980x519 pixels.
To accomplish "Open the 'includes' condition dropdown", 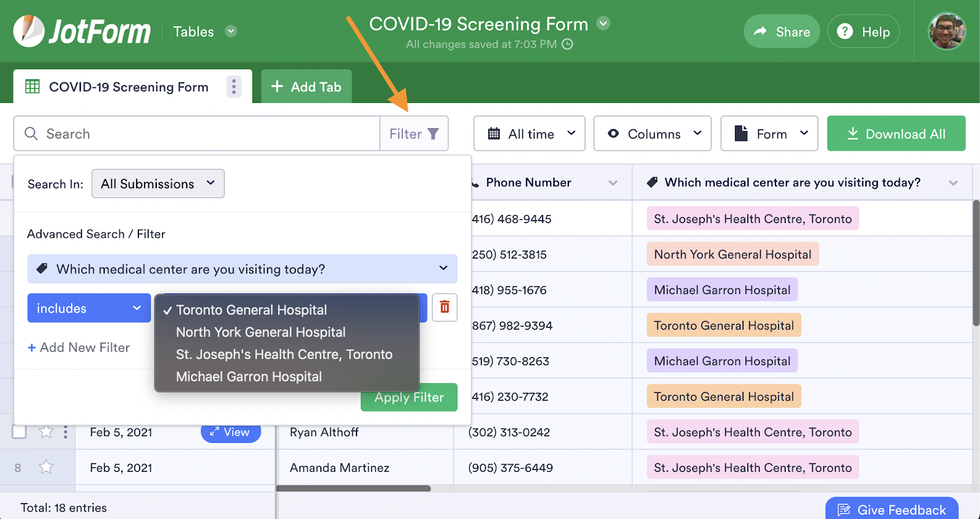I will (89, 308).
